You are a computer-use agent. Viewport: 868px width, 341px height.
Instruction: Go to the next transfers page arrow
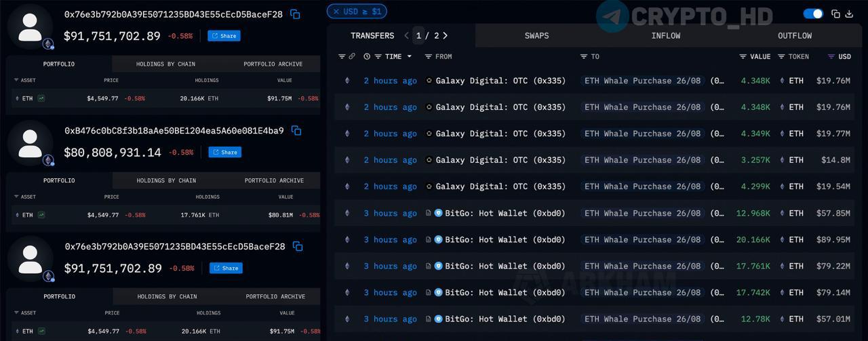coord(445,35)
